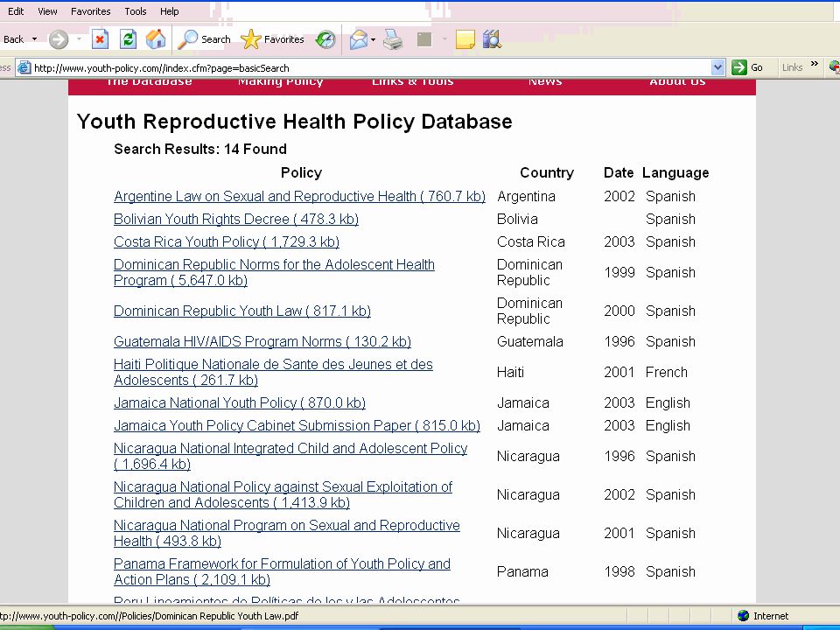Open Haiti Politique Nationale de Sante link
This screenshot has height=630, width=840.
coord(273,372)
